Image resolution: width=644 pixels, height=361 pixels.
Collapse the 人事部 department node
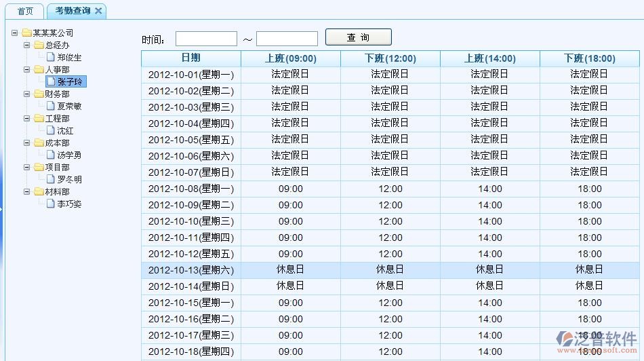(x=28, y=70)
